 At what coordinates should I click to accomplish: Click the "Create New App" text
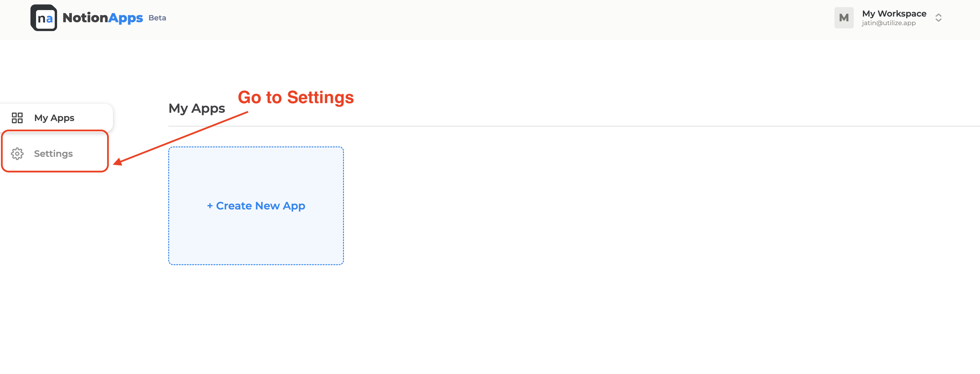coord(261,206)
